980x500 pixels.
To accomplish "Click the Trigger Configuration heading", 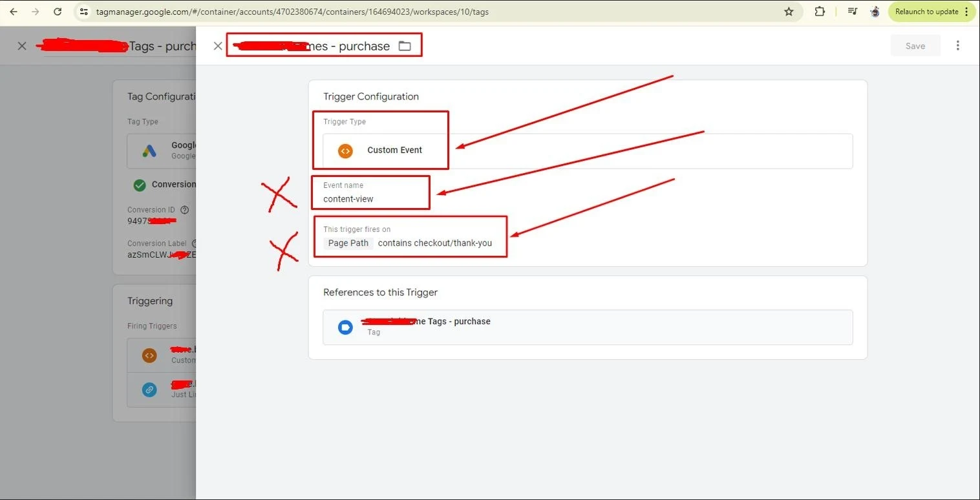I will tap(371, 96).
